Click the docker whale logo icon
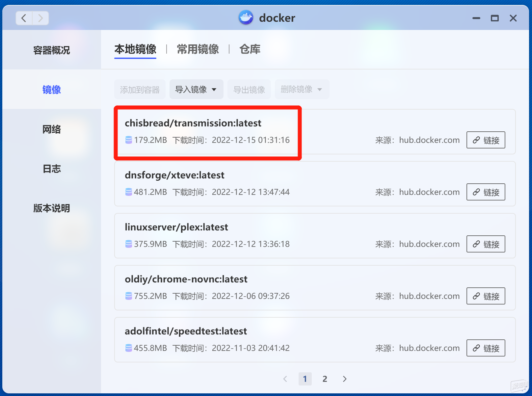The width and height of the screenshot is (532, 396). 246,18
